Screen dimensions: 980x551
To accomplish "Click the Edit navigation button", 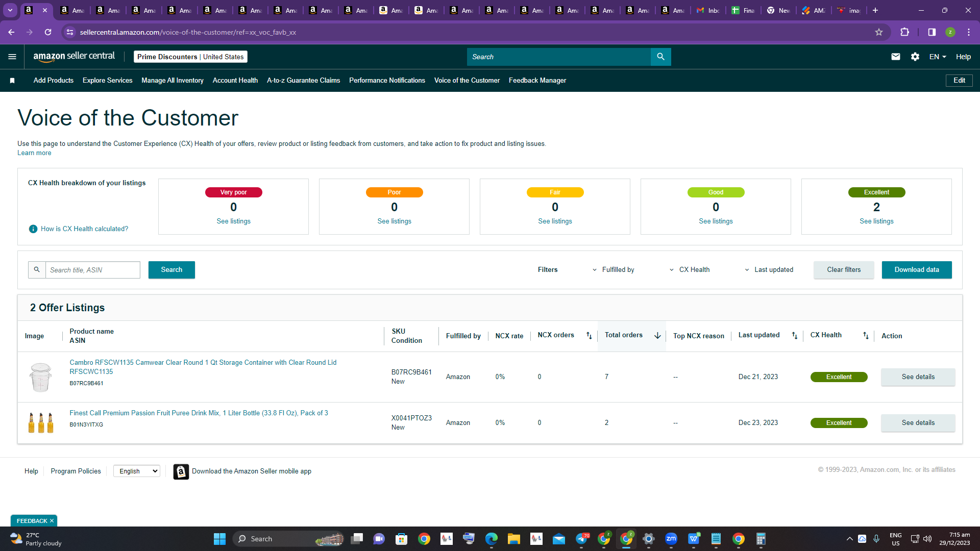I will tap(959, 81).
